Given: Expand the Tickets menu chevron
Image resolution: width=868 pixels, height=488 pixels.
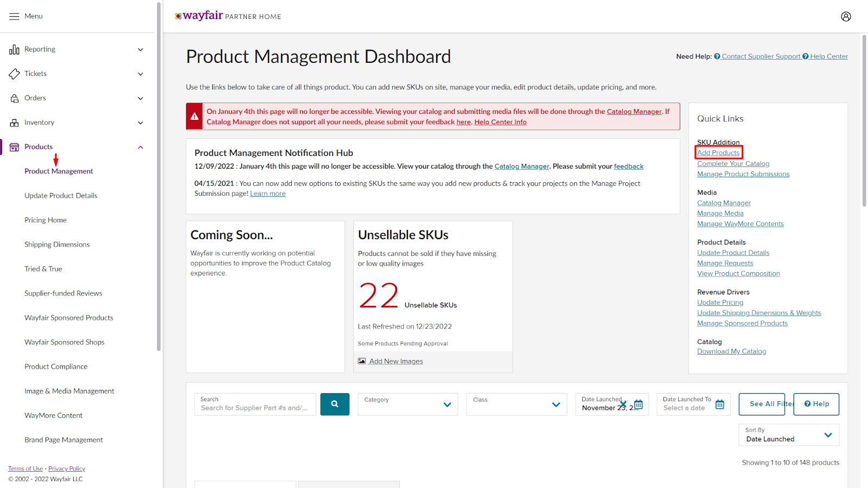Looking at the screenshot, I should click(x=141, y=74).
